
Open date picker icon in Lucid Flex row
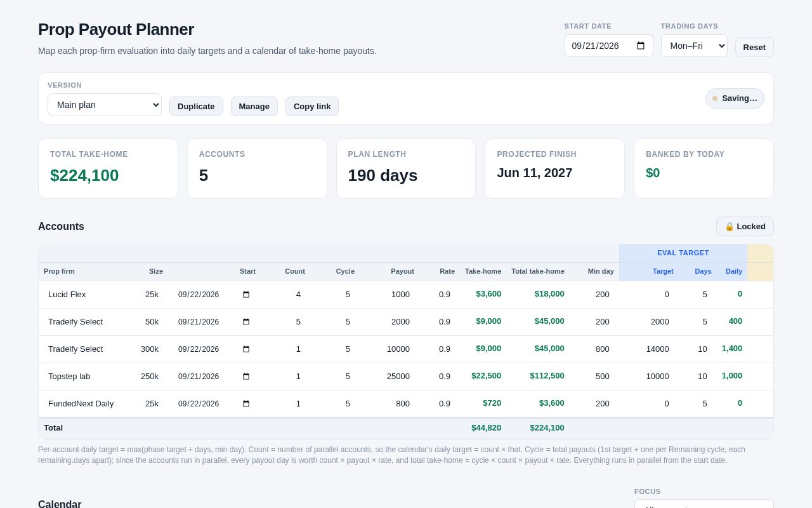coord(246,295)
